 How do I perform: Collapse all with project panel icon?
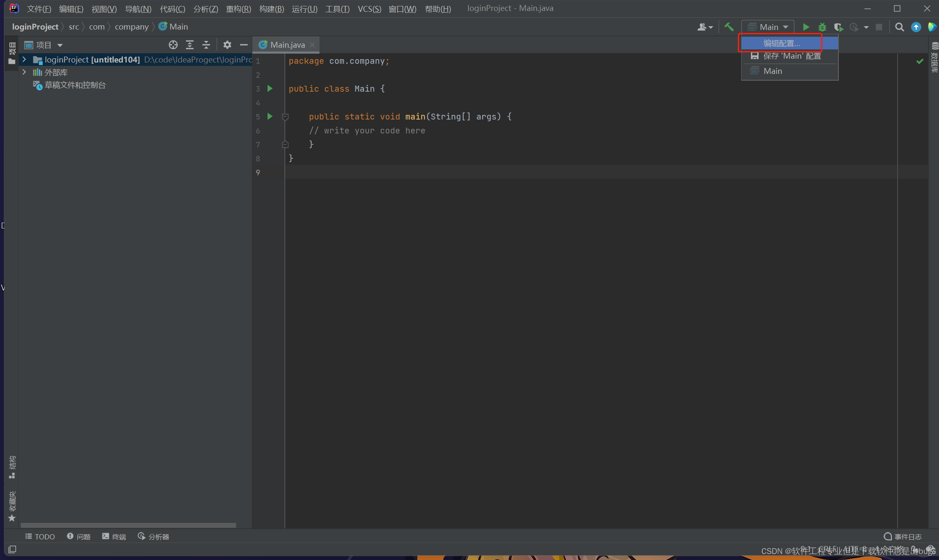click(x=206, y=45)
